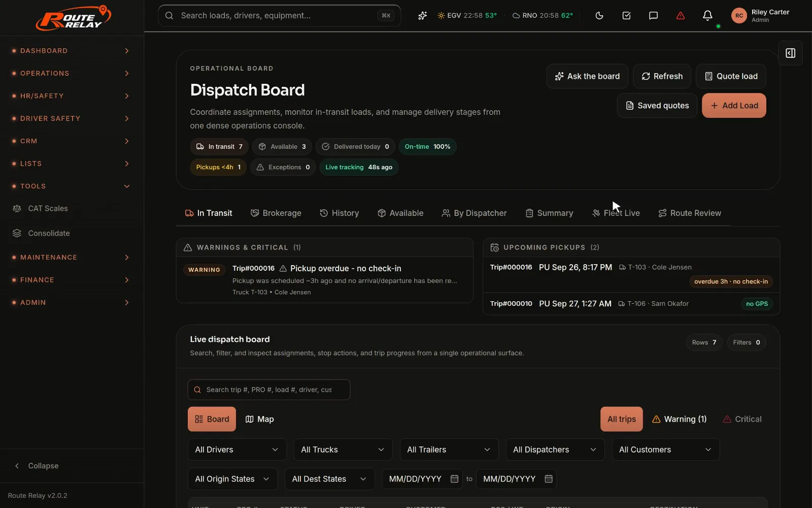Click the trip search magnifier icon
The width and height of the screenshot is (812, 508).
(197, 390)
